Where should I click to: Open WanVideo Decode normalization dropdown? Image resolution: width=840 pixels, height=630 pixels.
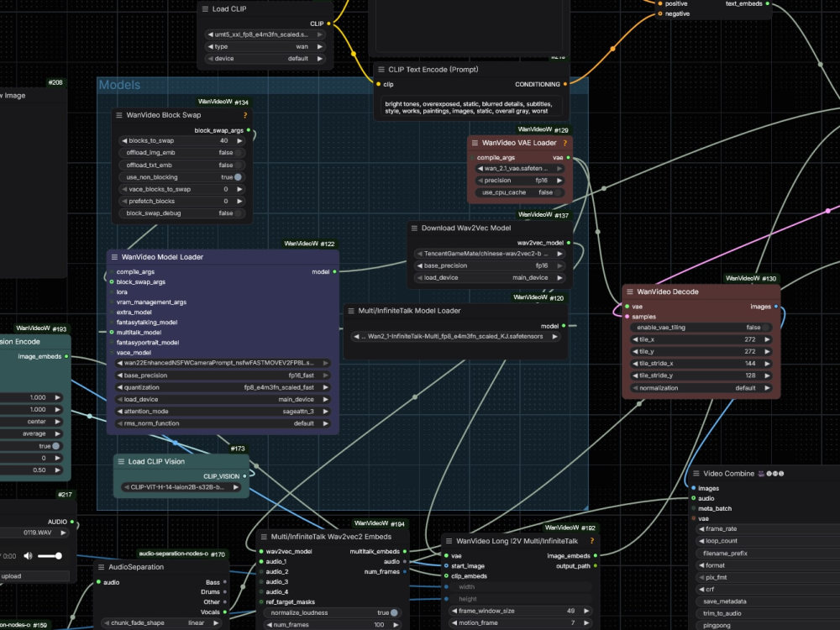[x=701, y=388]
